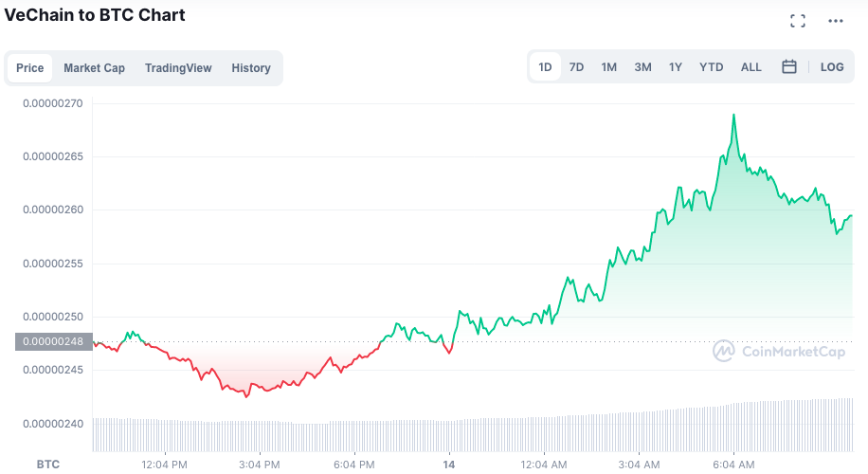
Task: Click the 6:04 PM time label
Action: [353, 465]
